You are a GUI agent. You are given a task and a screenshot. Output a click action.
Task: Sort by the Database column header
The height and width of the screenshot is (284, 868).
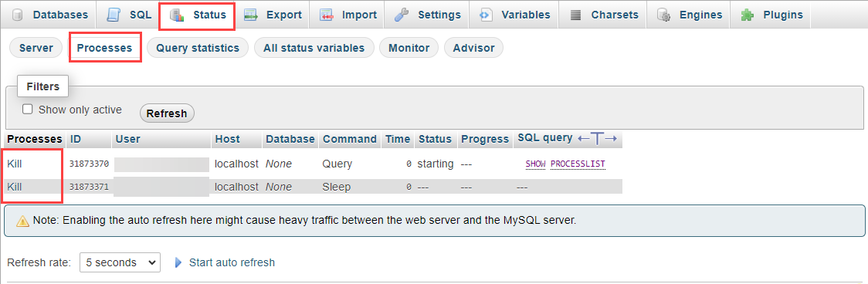(x=290, y=139)
